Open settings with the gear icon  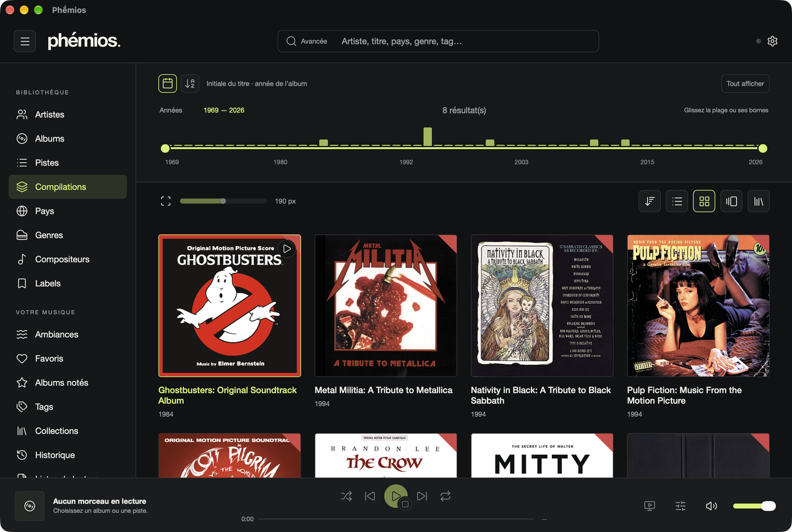772,41
